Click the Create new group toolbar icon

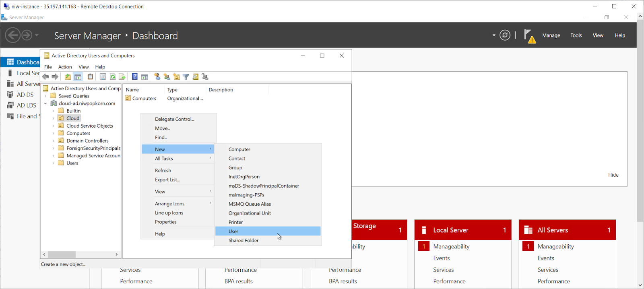167,76
